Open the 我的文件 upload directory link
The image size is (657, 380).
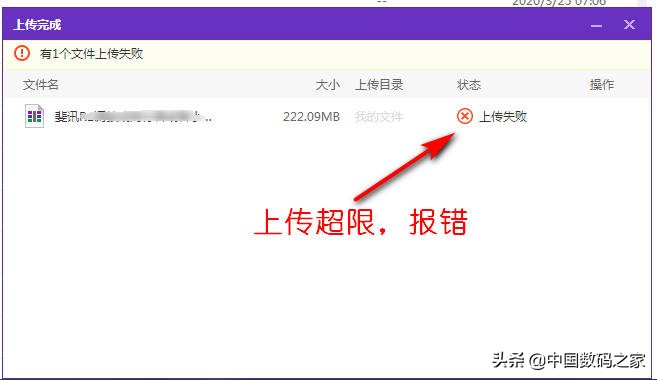coord(379,116)
